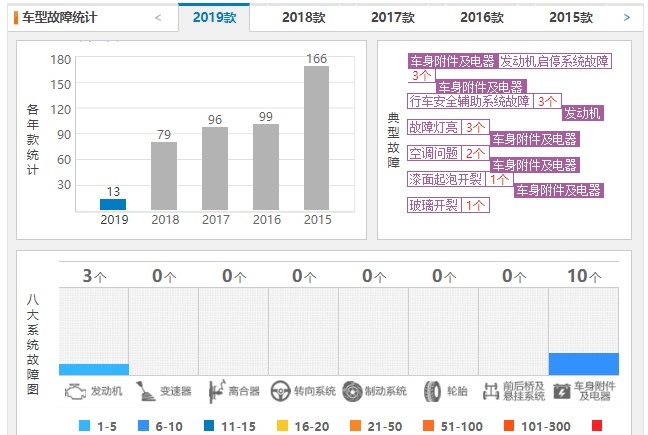Click the 制动系统 brake disc icon
648x435 pixels.
tap(352, 391)
